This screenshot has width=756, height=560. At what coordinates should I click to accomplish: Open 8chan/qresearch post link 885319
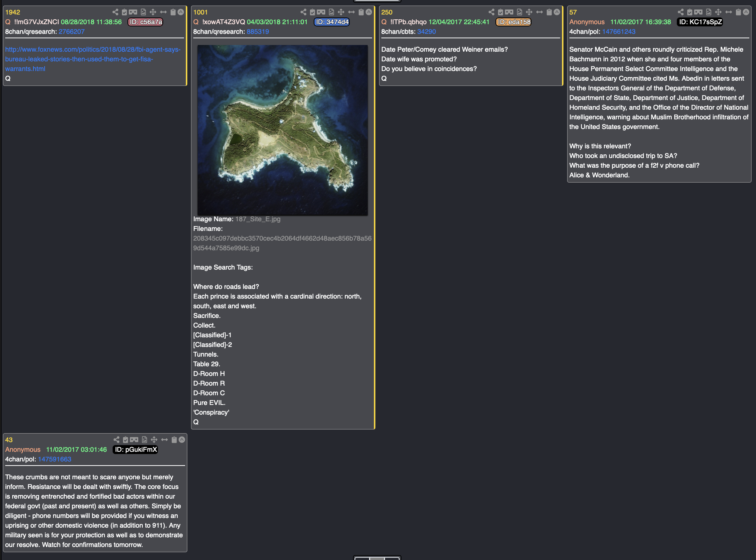258,32
